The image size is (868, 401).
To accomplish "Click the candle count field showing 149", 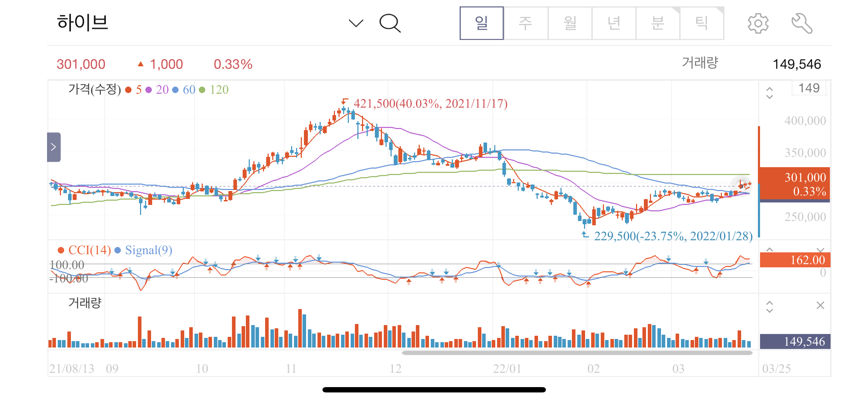I will [808, 88].
